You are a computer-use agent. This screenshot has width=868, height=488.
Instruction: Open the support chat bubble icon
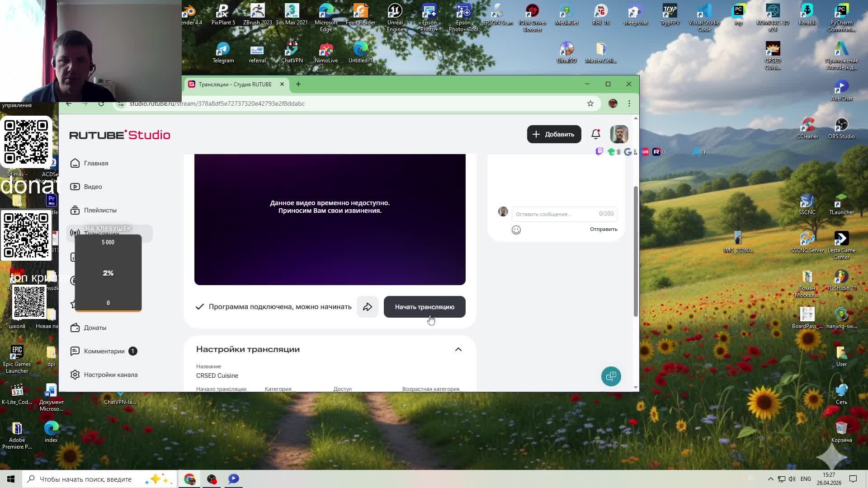[611, 376]
